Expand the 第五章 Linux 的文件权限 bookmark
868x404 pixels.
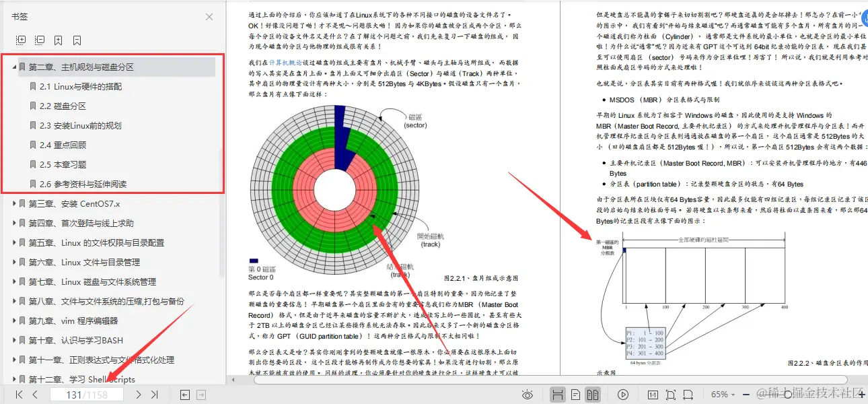tap(15, 242)
